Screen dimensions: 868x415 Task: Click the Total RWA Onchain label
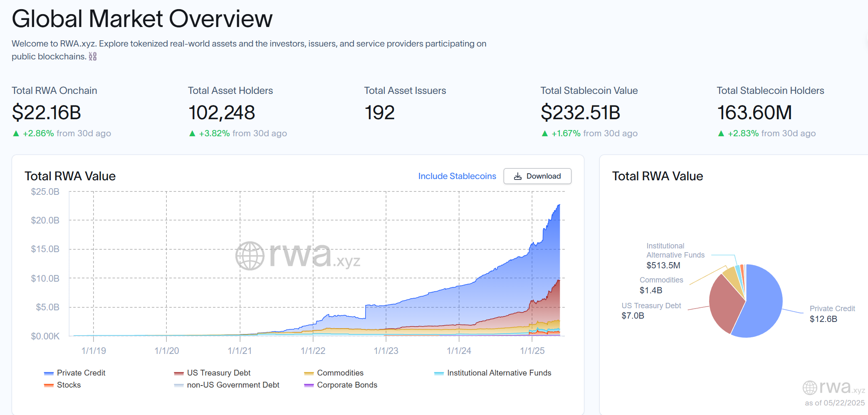54,91
